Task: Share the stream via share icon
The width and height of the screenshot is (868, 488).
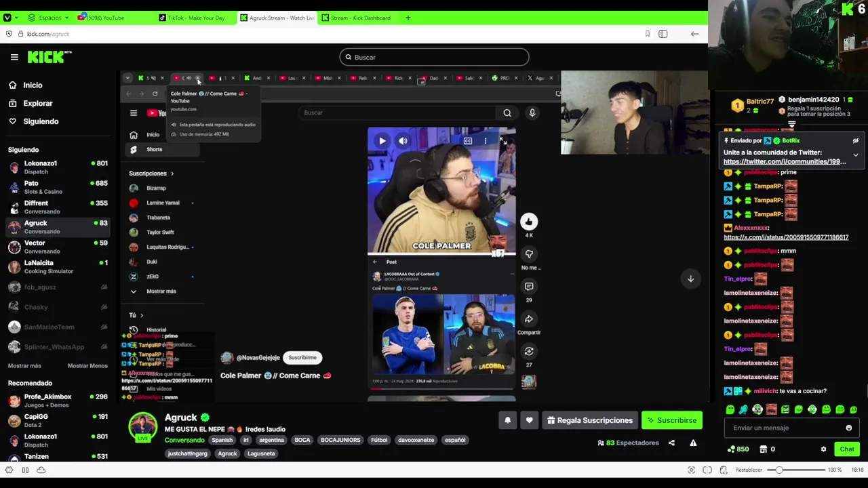Action: point(671,443)
